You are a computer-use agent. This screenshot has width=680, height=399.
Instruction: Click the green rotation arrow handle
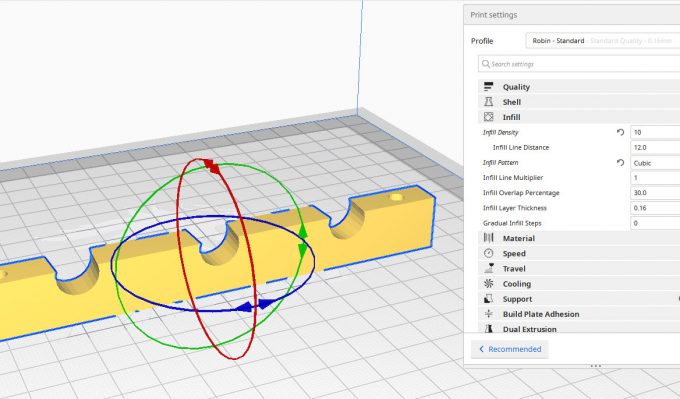click(x=303, y=241)
